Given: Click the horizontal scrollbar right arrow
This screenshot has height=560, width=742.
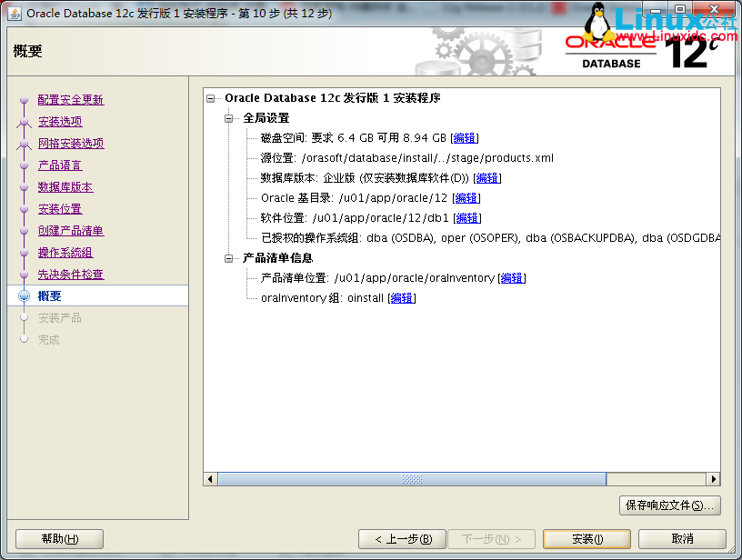Looking at the screenshot, I should pos(715,478).
